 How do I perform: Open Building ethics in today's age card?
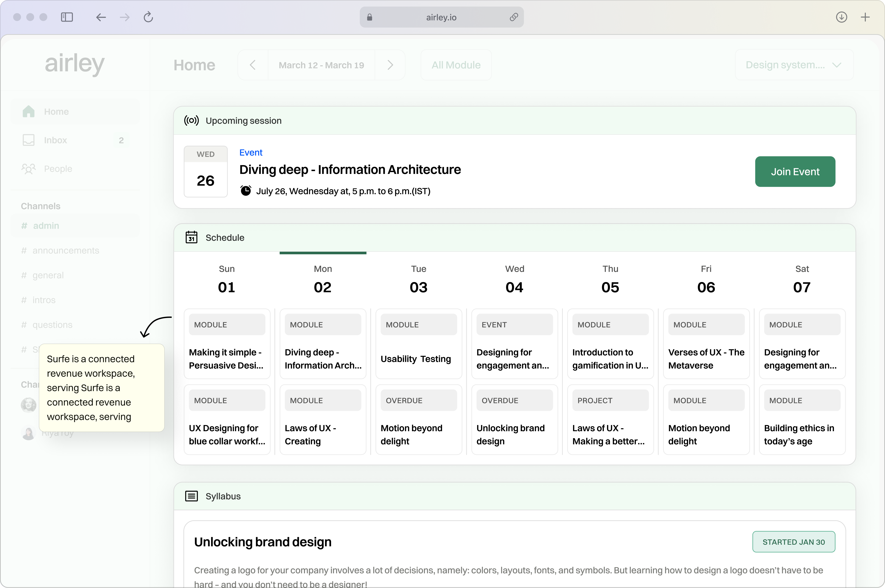click(x=802, y=420)
